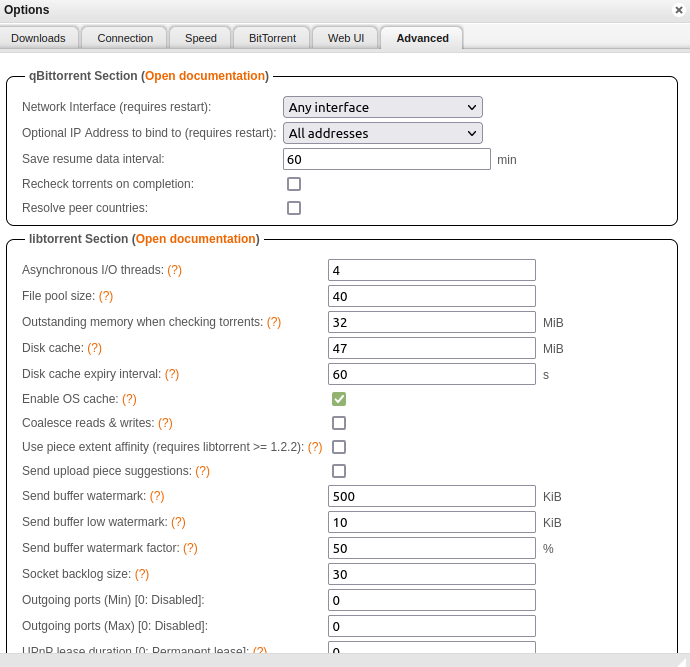The width and height of the screenshot is (690, 667).
Task: Open help for Socket backlog size
Action: point(142,574)
